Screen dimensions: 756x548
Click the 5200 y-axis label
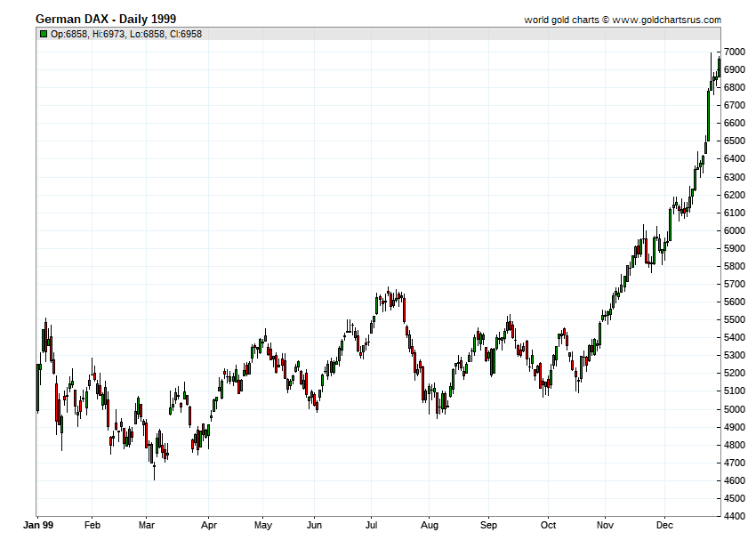point(735,374)
